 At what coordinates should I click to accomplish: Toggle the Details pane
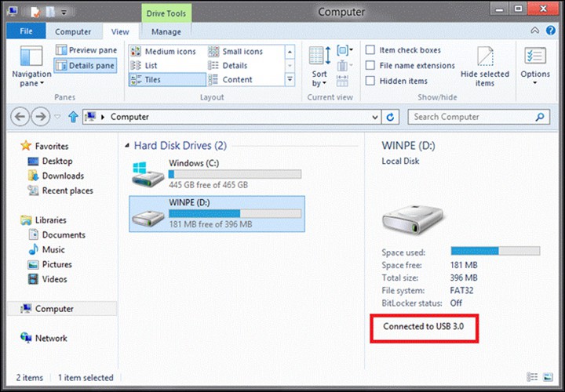86,66
